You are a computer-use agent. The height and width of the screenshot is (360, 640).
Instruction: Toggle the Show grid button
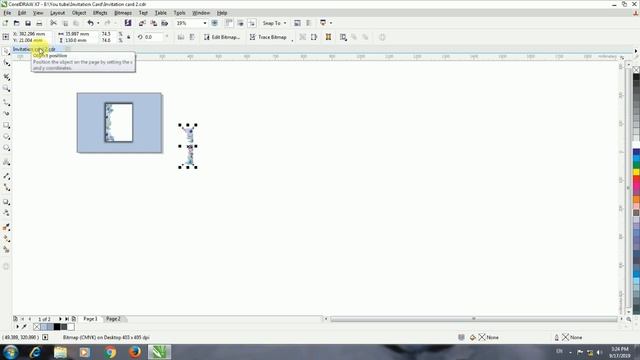(240, 23)
